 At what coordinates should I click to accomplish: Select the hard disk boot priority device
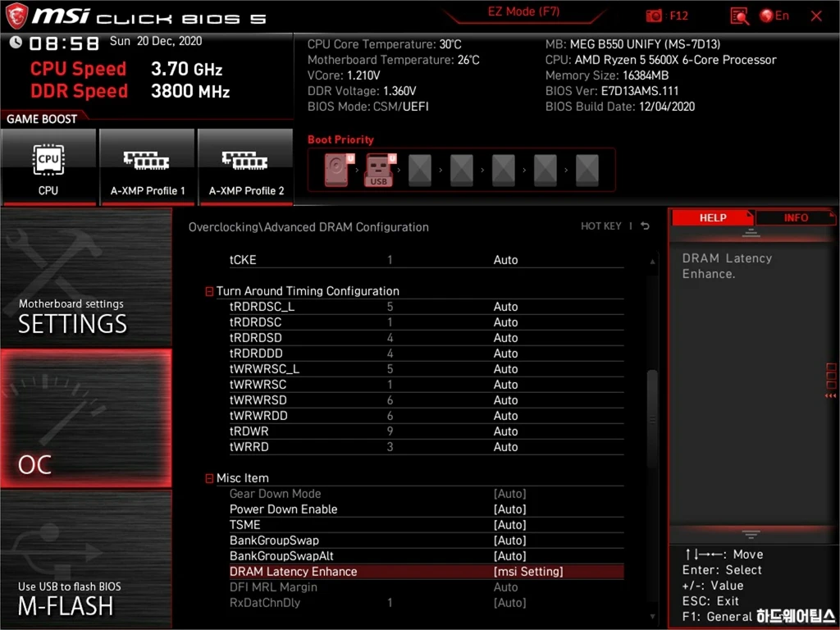[x=337, y=170]
